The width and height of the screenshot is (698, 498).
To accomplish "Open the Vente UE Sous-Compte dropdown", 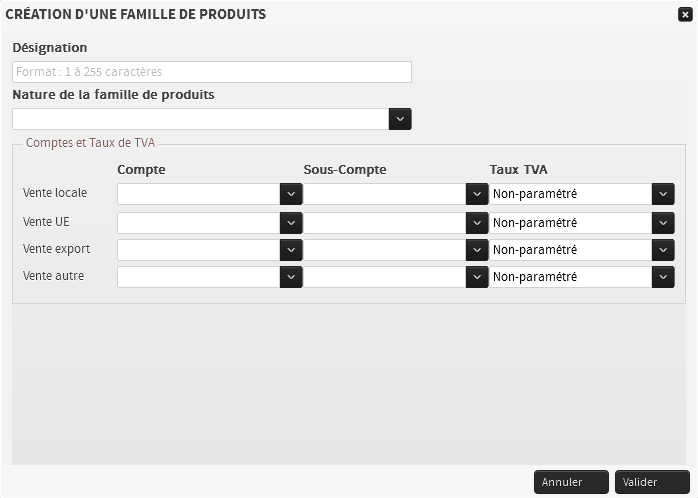I will click(x=477, y=222).
